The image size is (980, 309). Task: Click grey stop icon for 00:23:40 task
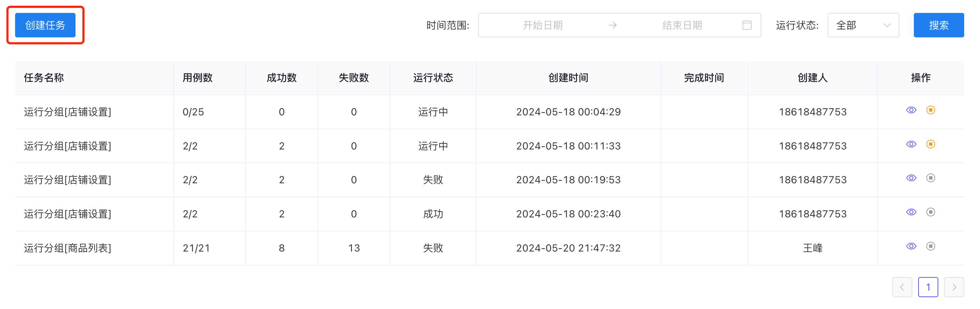pos(930,212)
